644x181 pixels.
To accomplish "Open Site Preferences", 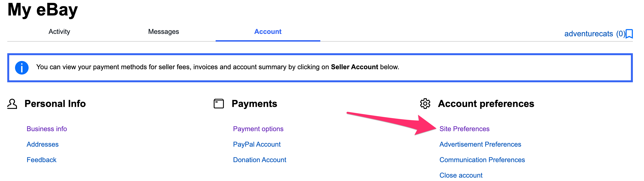I will point(464,129).
